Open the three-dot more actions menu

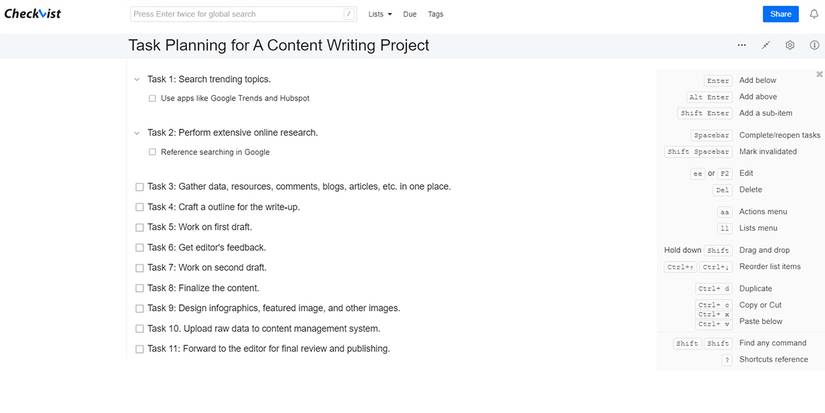point(741,45)
